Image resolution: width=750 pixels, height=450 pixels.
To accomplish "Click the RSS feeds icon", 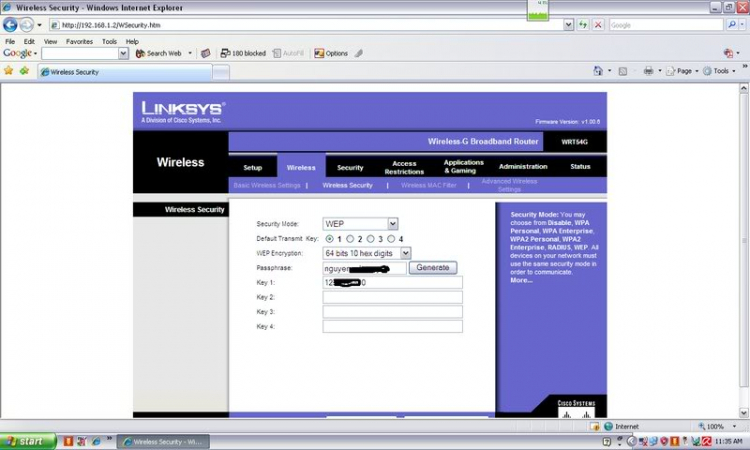I will click(x=622, y=71).
